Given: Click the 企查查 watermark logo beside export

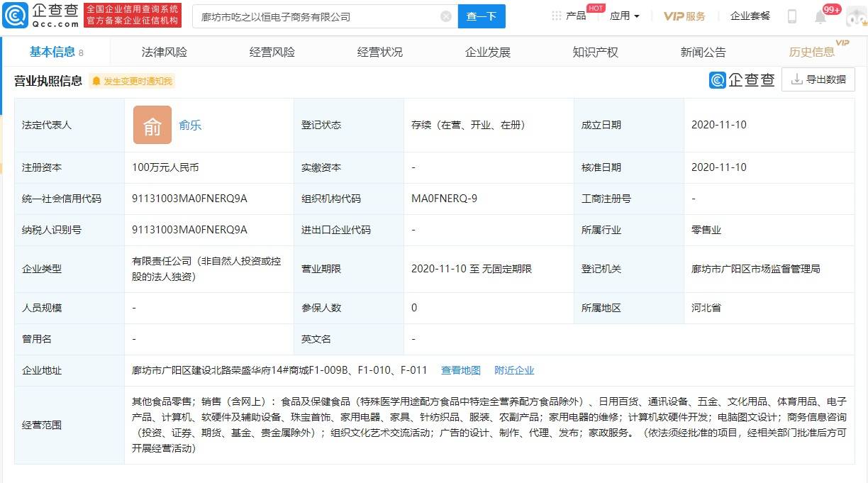Looking at the screenshot, I should [742, 80].
